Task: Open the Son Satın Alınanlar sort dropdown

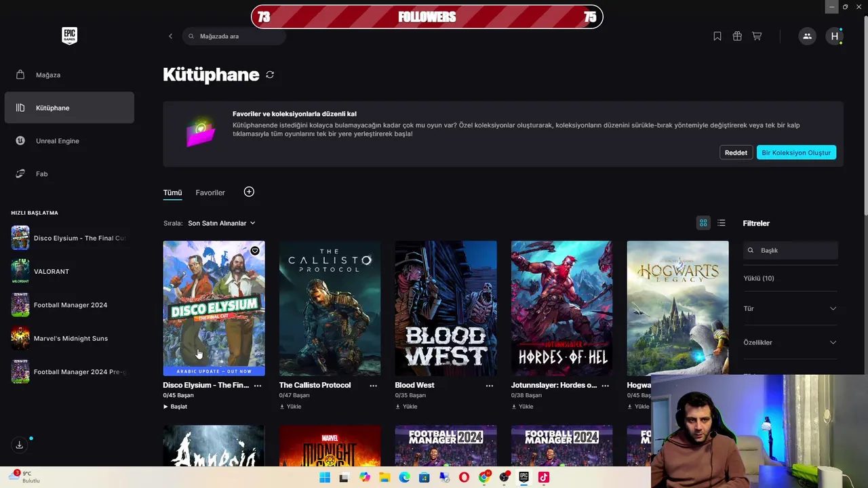Action: point(222,223)
